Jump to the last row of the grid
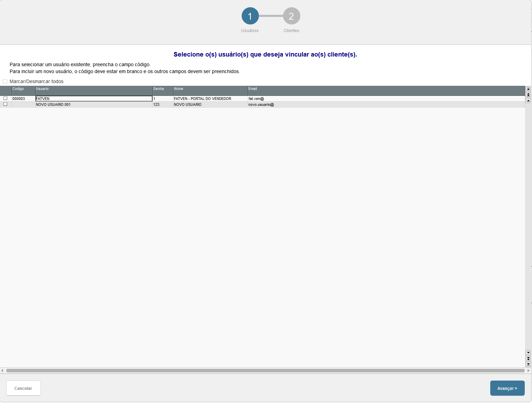 pos(528,364)
